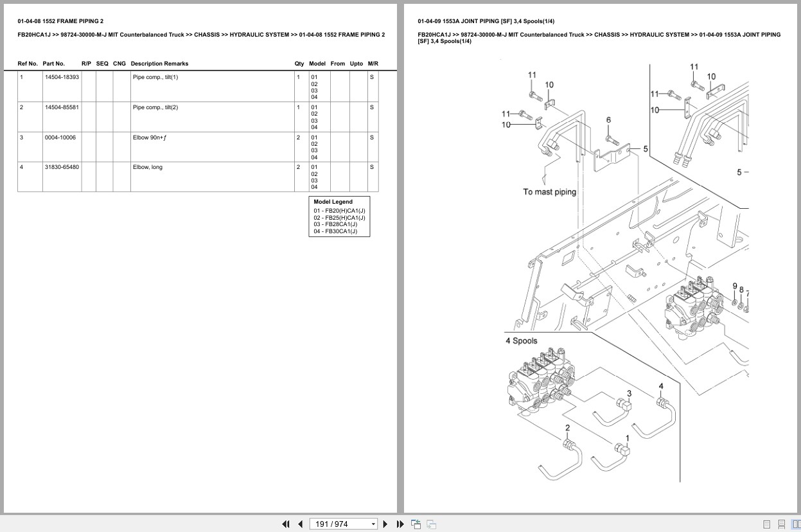This screenshot has width=801, height=532.
Task: Click the 4 Spools diagram label
Action: 521,341
